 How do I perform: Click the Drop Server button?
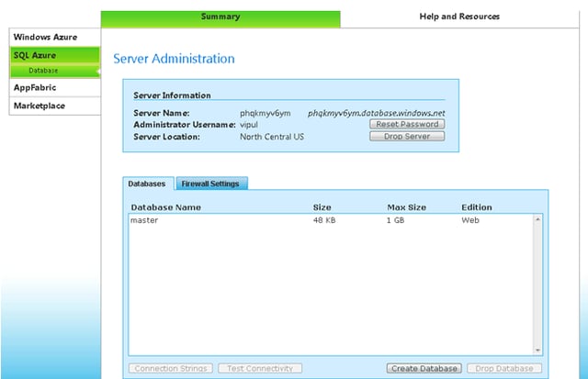point(407,136)
